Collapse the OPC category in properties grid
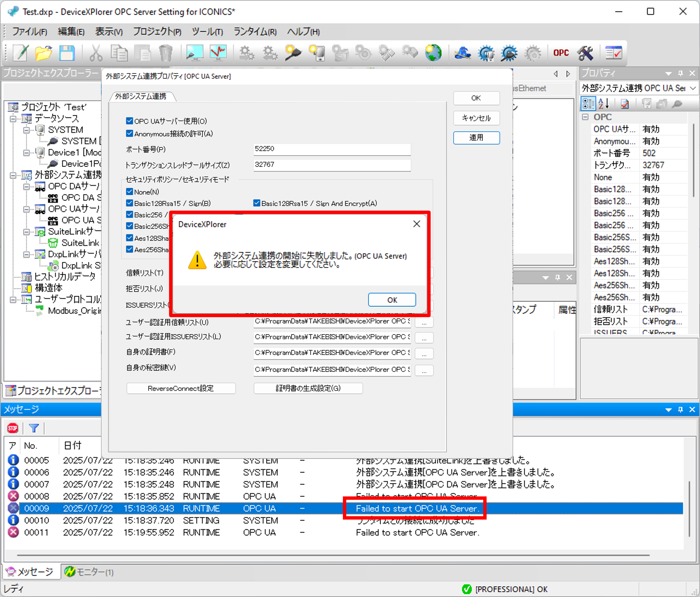 585,117
